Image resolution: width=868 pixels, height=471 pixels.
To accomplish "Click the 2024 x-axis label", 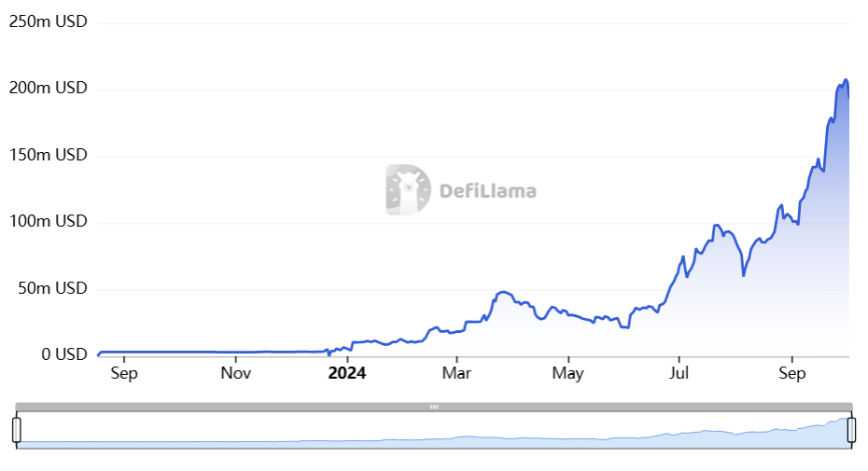I will (x=346, y=373).
